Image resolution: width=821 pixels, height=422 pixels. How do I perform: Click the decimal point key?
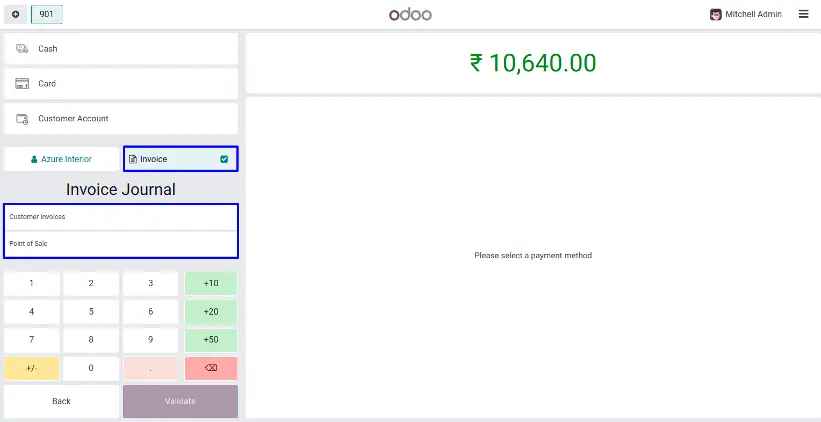151,368
